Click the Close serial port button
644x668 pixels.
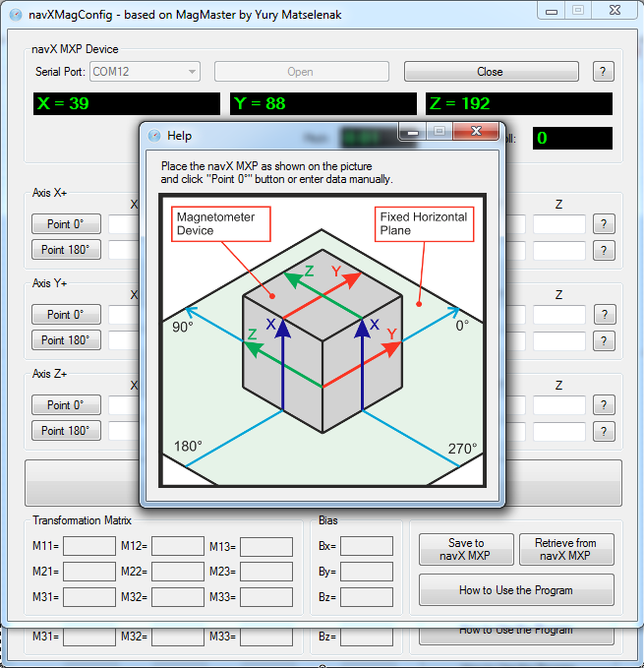(492, 72)
